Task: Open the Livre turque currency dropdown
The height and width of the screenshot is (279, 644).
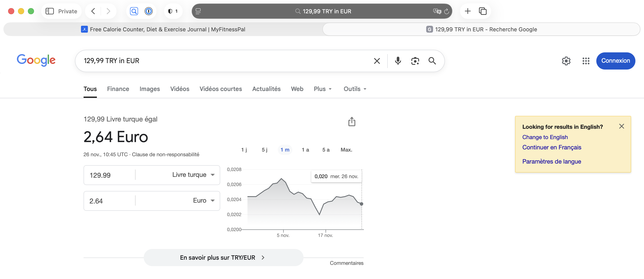Action: [x=193, y=175]
